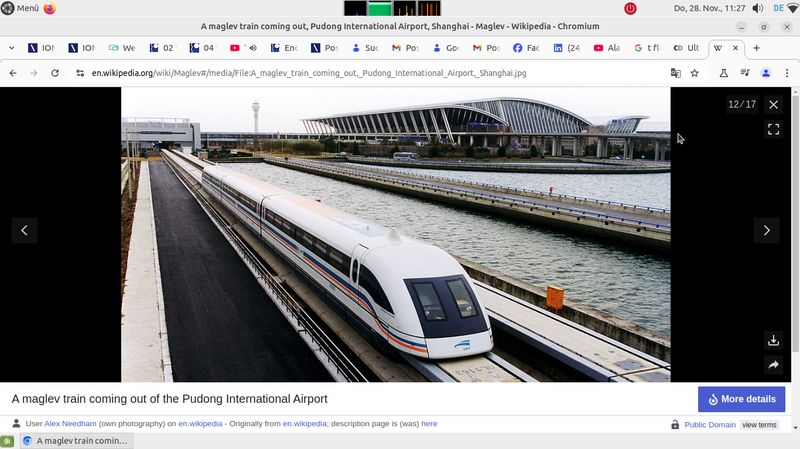The width and height of the screenshot is (800, 449).
Task: Enter fullscreen mode in the media viewer
Action: click(773, 129)
